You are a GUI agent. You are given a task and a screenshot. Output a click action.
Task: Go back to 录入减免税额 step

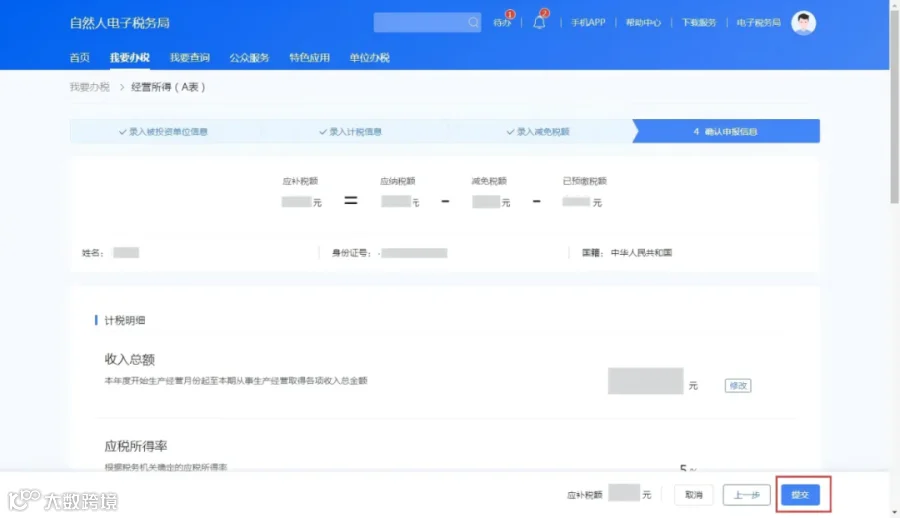coord(538,132)
